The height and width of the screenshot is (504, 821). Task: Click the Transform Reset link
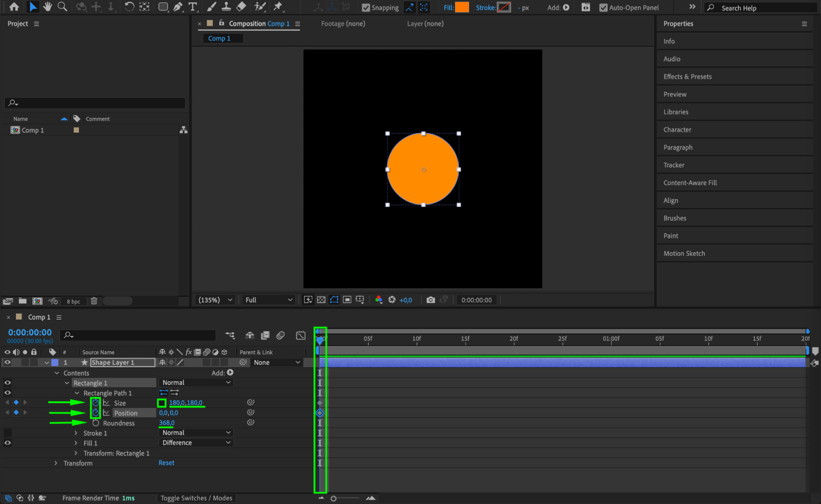point(166,463)
